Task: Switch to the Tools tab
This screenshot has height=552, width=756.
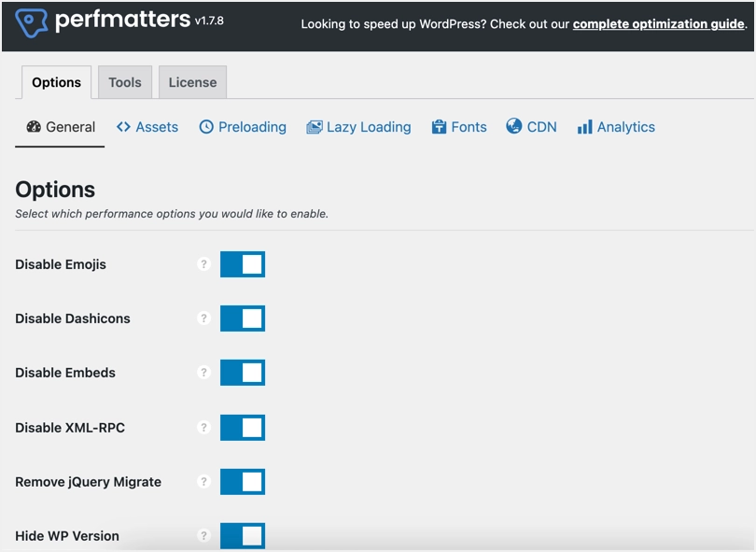Action: coord(125,82)
